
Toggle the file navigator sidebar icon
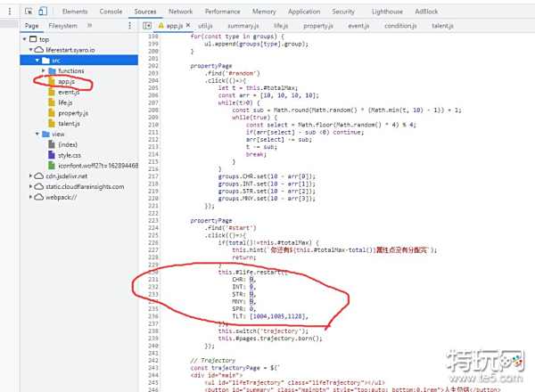pos(147,26)
